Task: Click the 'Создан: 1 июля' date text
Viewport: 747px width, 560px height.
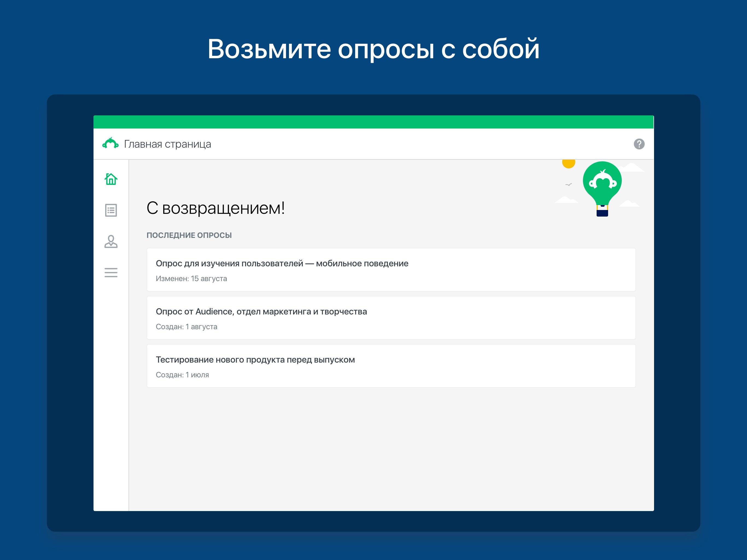Action: click(182, 375)
